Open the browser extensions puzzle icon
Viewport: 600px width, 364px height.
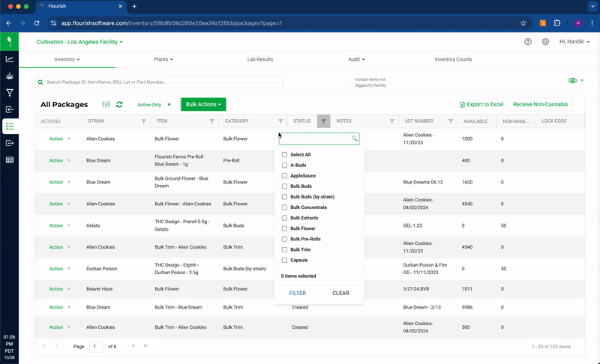pos(557,23)
